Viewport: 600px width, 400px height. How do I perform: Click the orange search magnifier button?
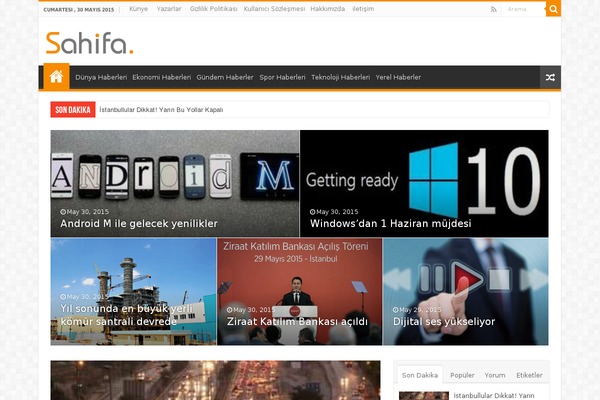(x=553, y=9)
